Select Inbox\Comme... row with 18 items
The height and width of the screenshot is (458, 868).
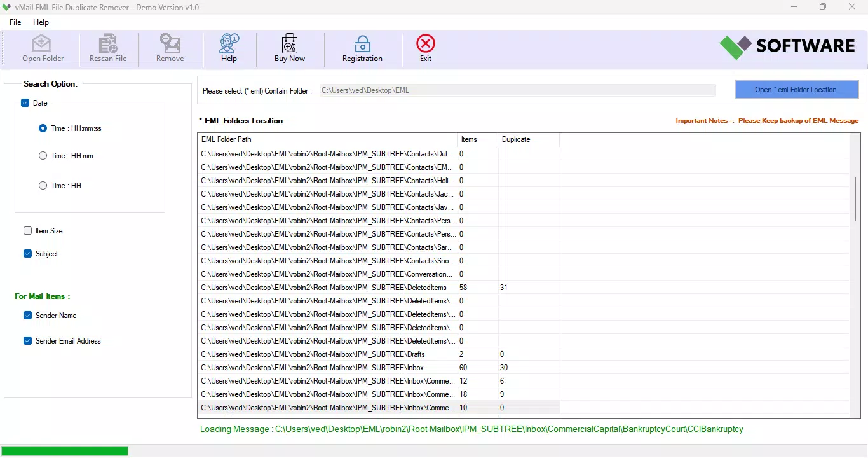pos(379,394)
